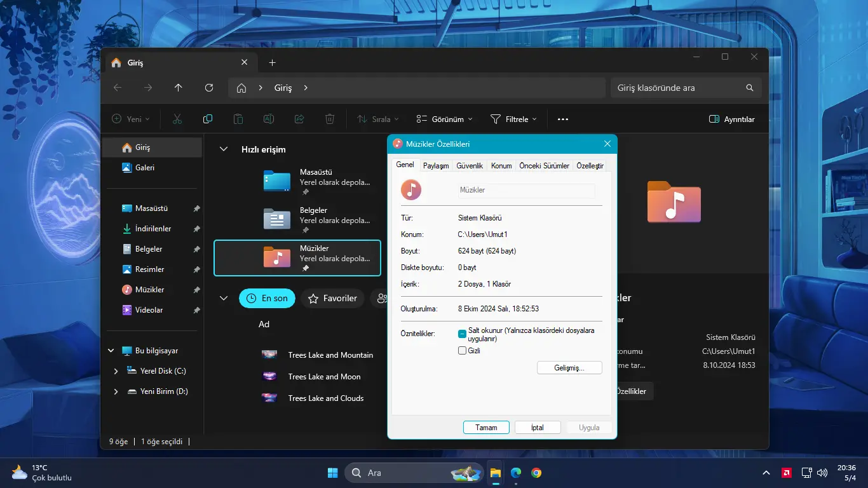Open the Önceki Sürümler tab
This screenshot has width=868, height=488.
click(544, 166)
